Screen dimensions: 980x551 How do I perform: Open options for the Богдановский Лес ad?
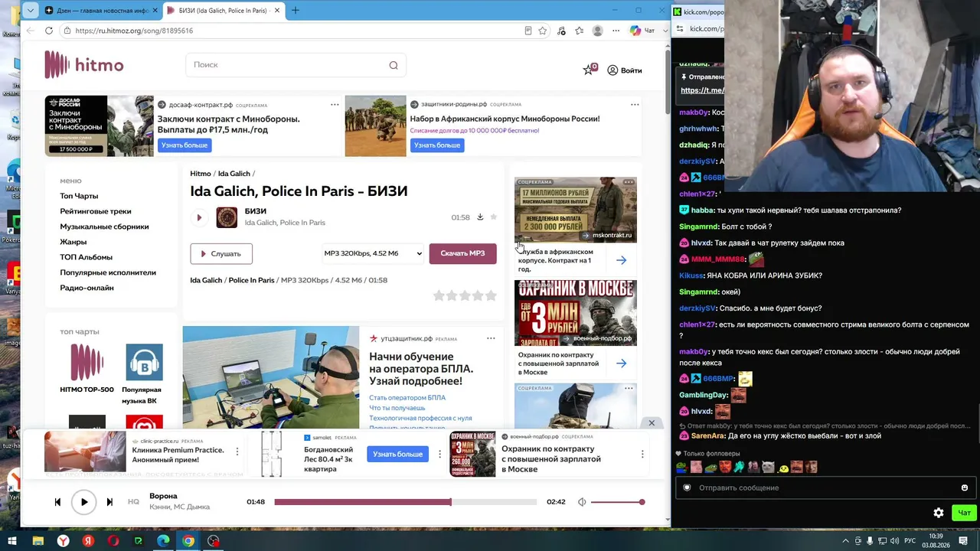(x=439, y=454)
